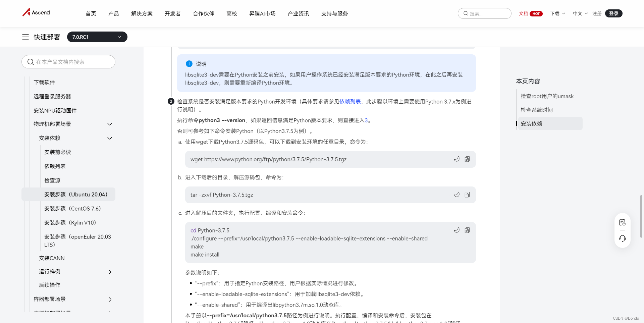
Task: Open the 7.0.RC1 version dropdown
Action: coord(97,37)
